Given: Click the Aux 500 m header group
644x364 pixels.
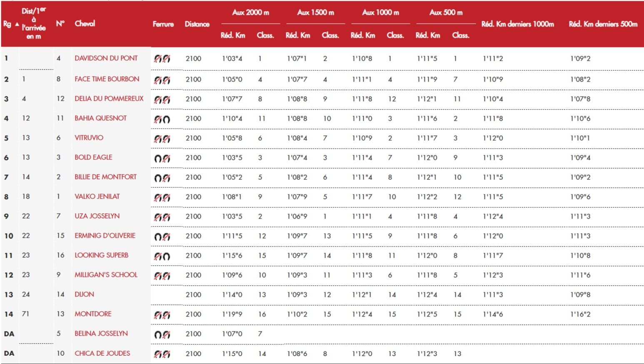Looking at the screenshot, I should 446,12.
